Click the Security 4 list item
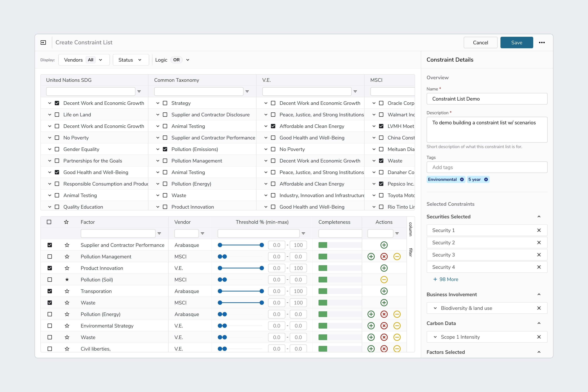The height and width of the screenshot is (392, 588). pyautogui.click(x=487, y=267)
